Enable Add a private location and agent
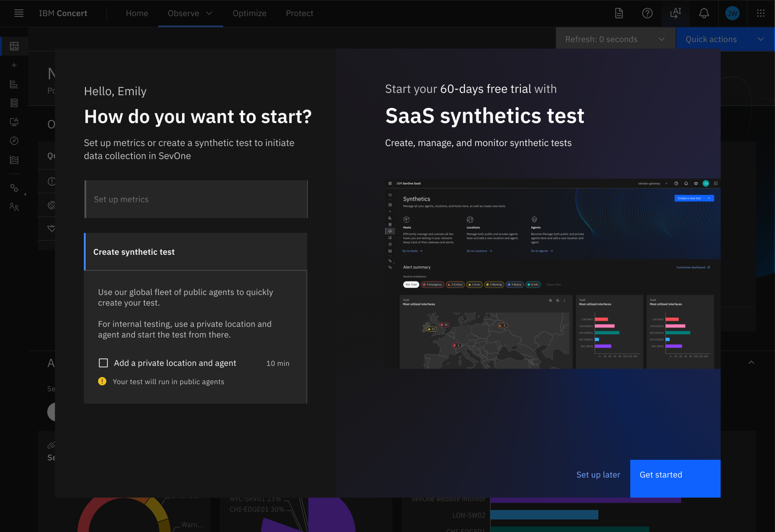The image size is (775, 532). [103, 363]
